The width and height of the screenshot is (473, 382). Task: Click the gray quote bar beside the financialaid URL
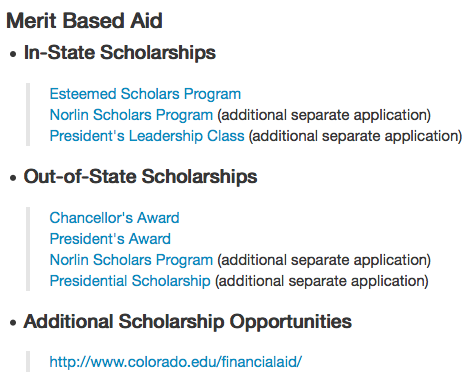coord(28,362)
